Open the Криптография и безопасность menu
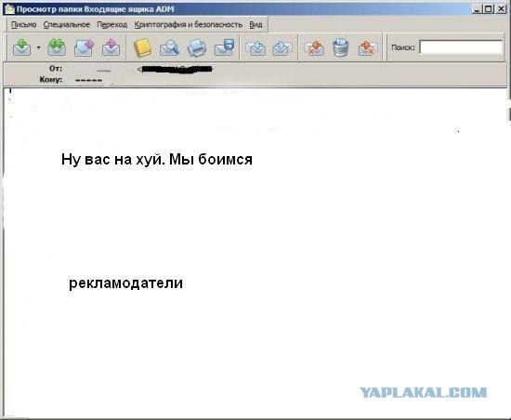Screen dimensions: 511x420 (188, 25)
